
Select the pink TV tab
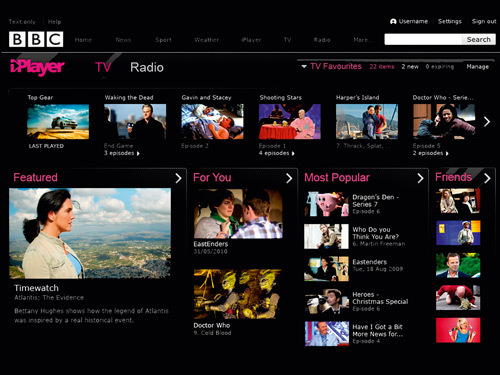103,67
